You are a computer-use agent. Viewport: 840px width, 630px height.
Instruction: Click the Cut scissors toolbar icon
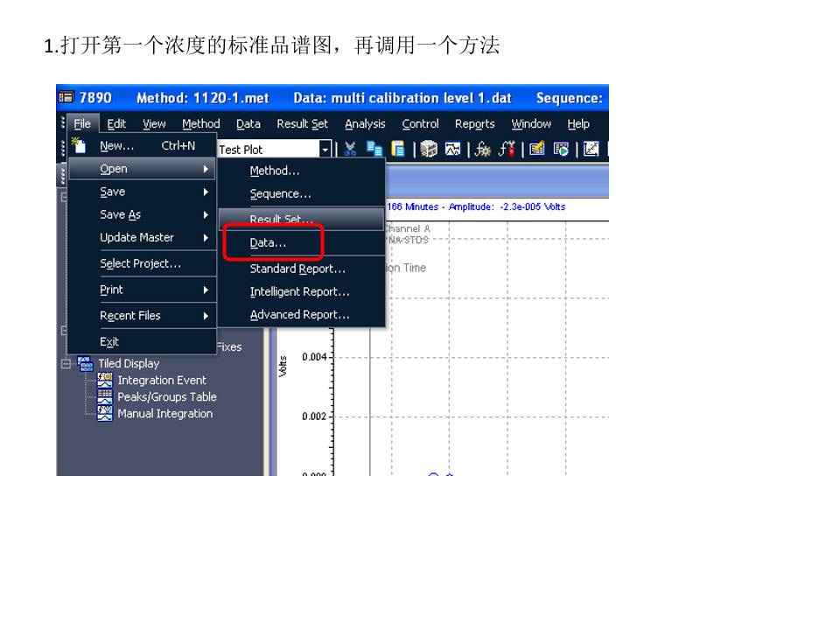click(351, 150)
